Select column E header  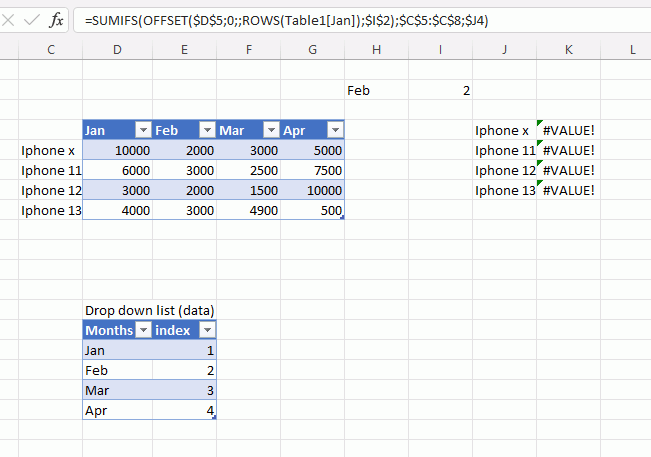(184, 50)
